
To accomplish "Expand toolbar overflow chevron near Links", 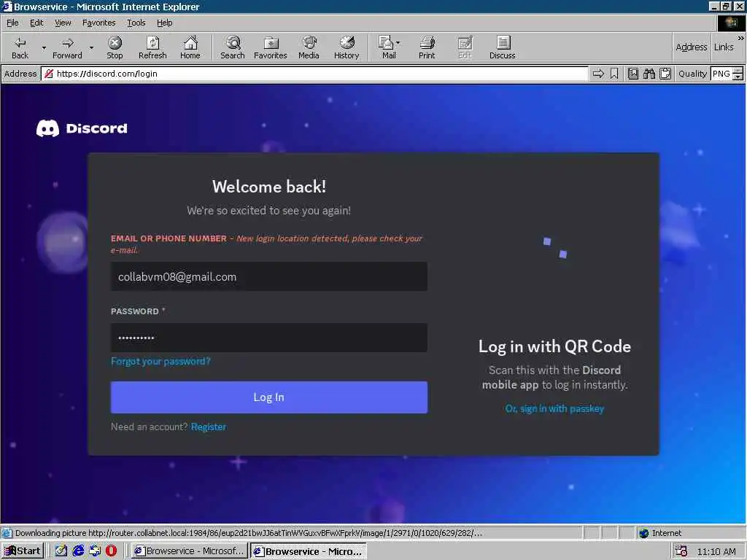I will pos(741,38).
